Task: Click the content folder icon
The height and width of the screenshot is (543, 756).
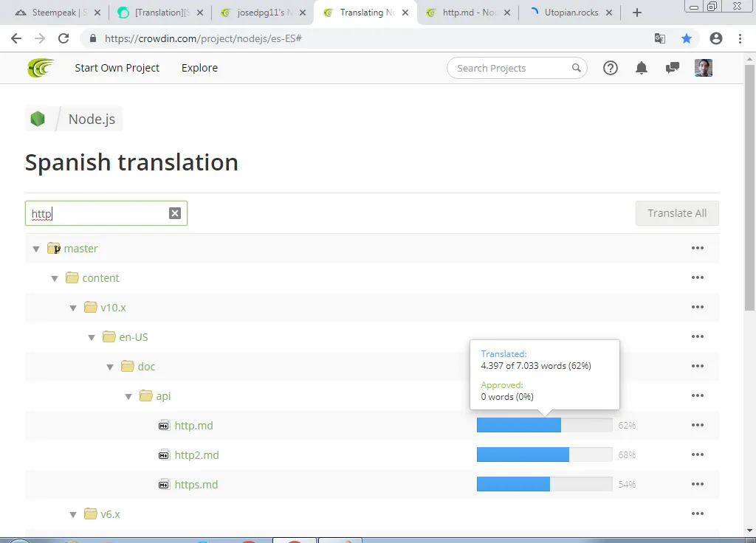Action: point(72,277)
